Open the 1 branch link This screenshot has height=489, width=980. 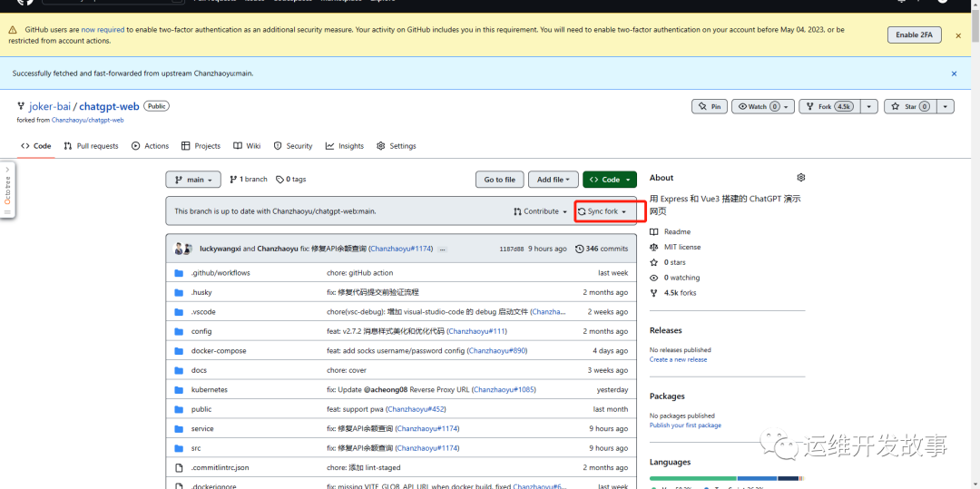249,180
